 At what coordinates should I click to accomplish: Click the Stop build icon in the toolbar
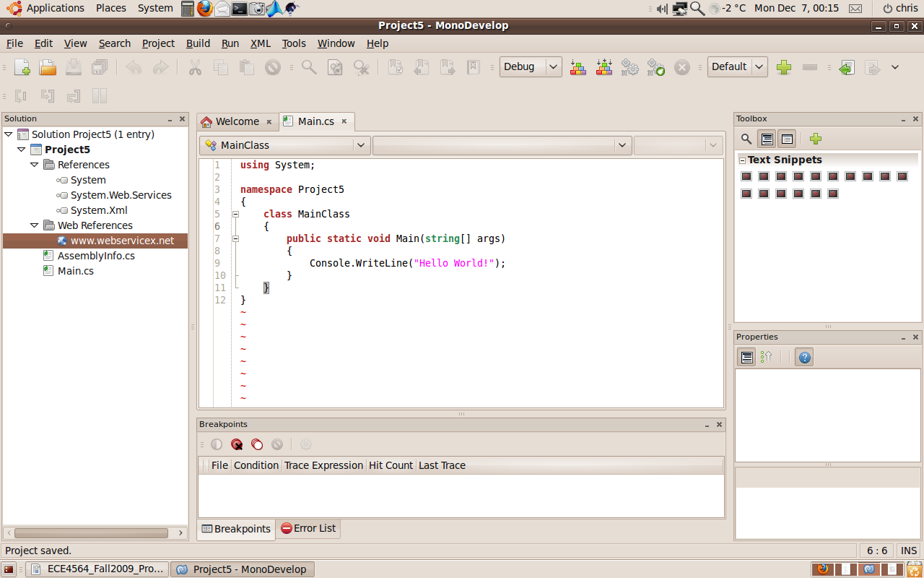681,66
